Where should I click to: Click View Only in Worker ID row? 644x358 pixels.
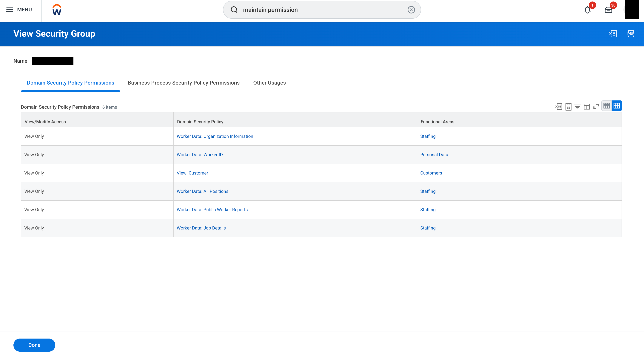(34, 155)
